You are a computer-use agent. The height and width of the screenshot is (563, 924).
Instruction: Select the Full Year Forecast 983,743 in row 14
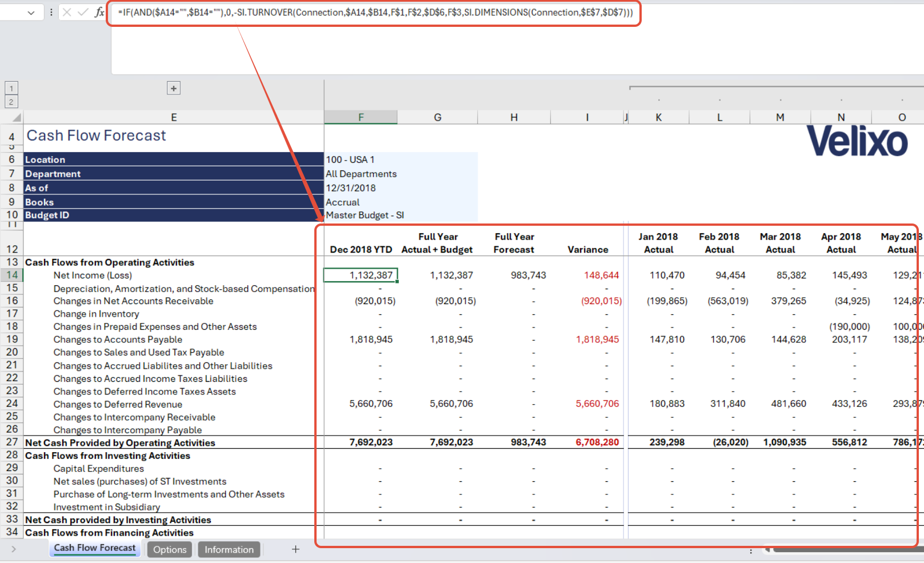click(x=528, y=275)
